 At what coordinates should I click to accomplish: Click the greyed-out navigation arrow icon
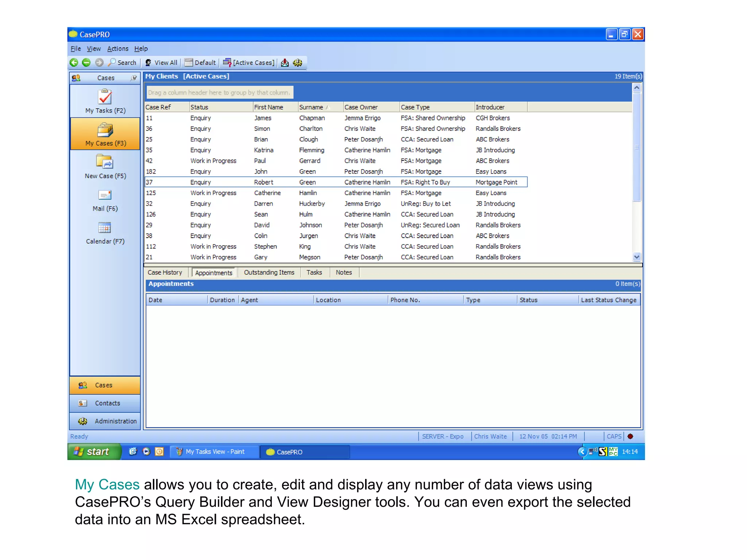(x=99, y=63)
